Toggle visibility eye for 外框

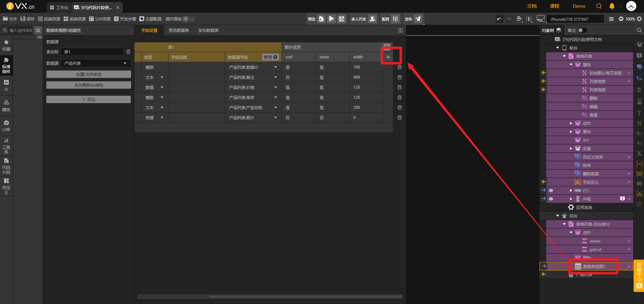tap(551, 199)
